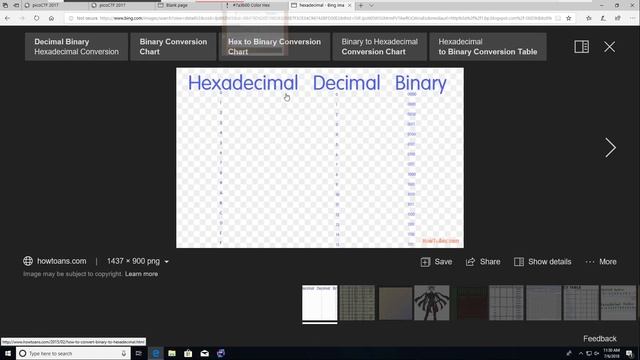Select the last thumbnail at right edge
The width and height of the screenshot is (640, 360).
[x=618, y=302]
